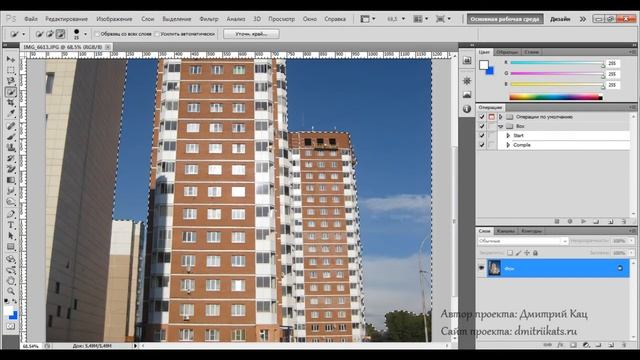Toggle dialog for 'Операции по умолчанию' set
Screen dimensions: 640x360
[491, 117]
